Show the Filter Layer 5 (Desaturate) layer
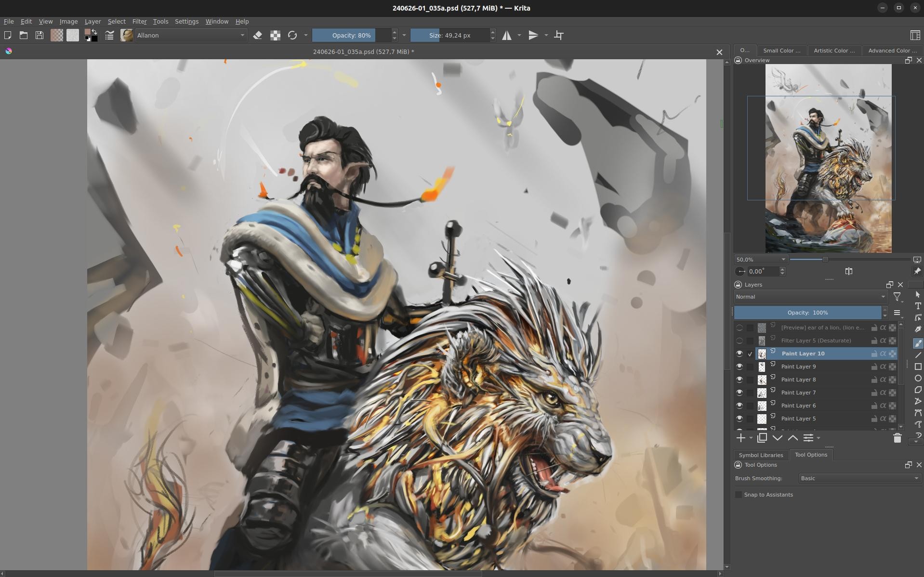 click(739, 341)
